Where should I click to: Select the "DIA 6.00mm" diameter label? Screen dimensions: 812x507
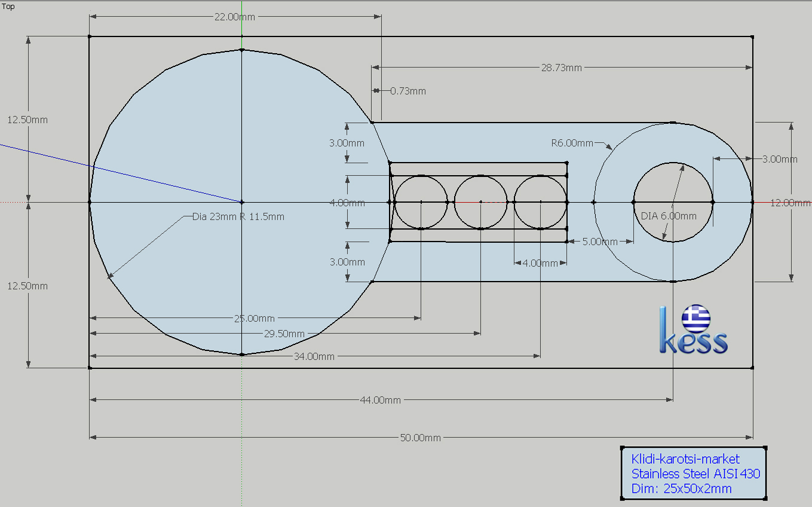point(669,216)
